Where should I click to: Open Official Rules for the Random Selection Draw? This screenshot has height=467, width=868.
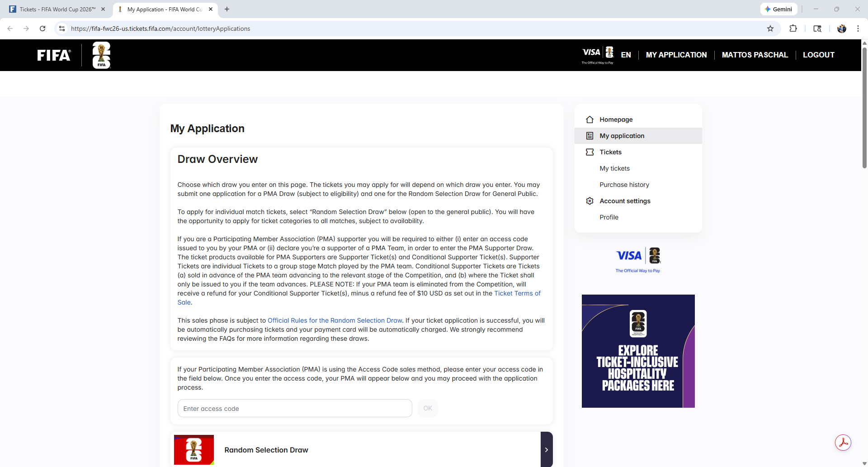point(335,320)
